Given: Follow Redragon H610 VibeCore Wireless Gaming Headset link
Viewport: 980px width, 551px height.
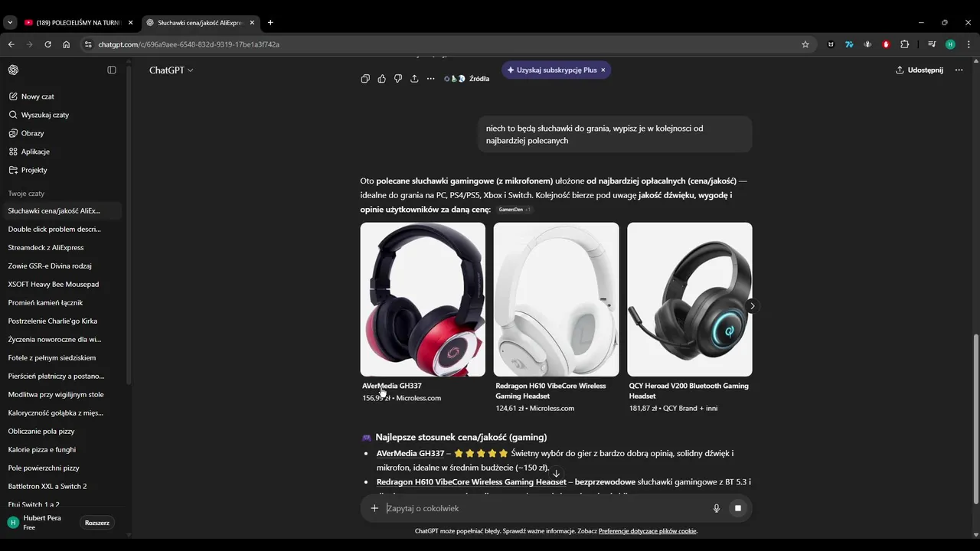Looking at the screenshot, I should (x=471, y=482).
